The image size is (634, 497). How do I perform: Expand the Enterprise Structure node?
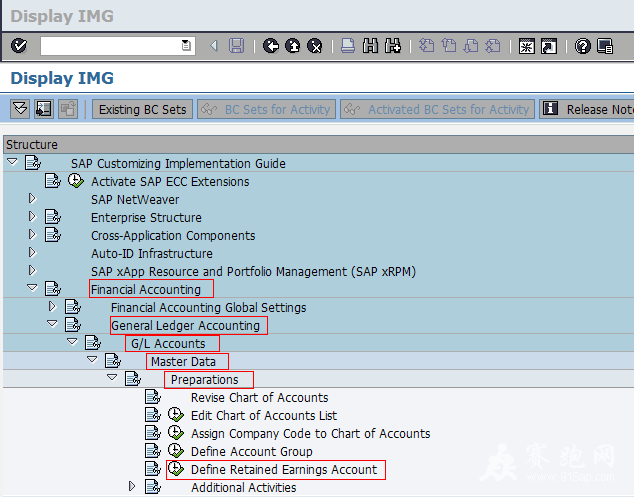[x=32, y=216]
